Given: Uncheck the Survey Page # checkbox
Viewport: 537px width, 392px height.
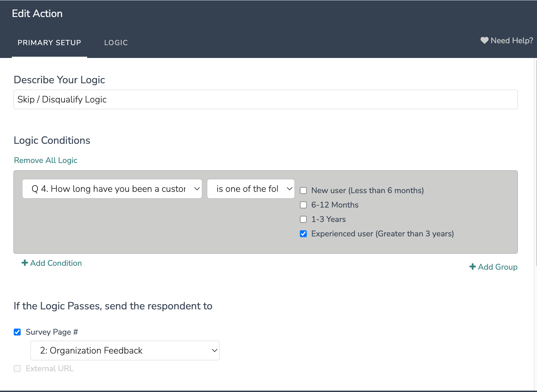Looking at the screenshot, I should pos(17,332).
